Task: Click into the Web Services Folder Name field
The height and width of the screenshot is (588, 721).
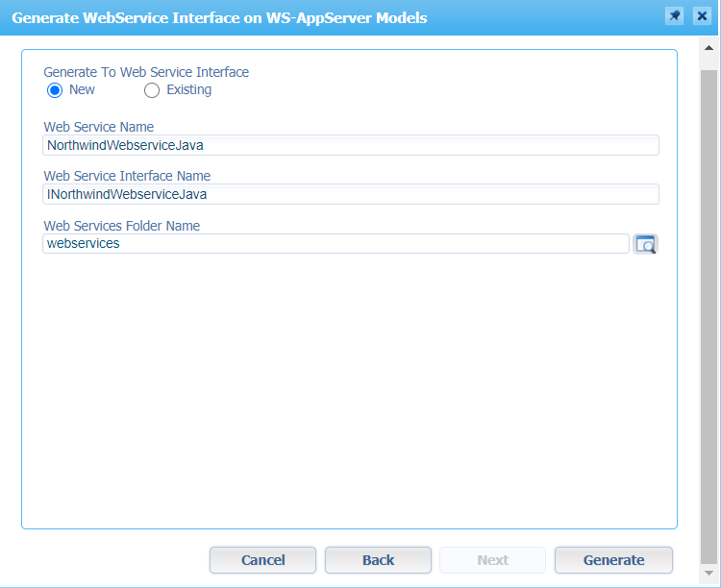Action: (336, 244)
